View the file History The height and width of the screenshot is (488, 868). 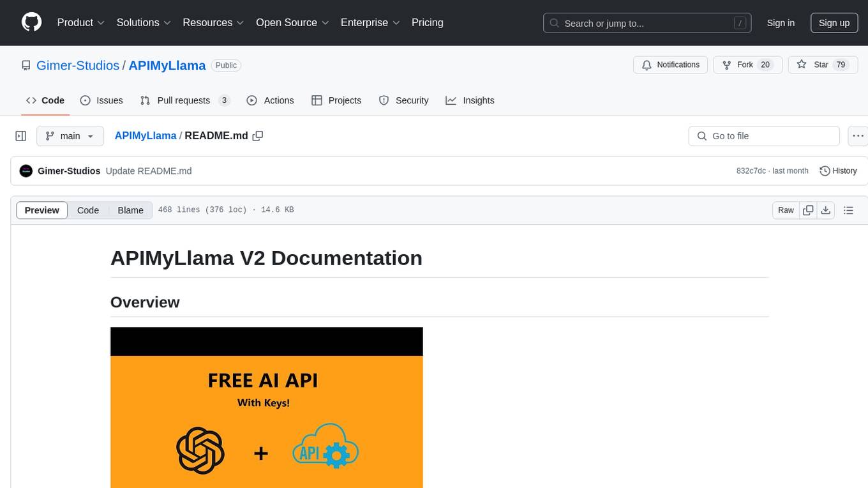pos(838,171)
